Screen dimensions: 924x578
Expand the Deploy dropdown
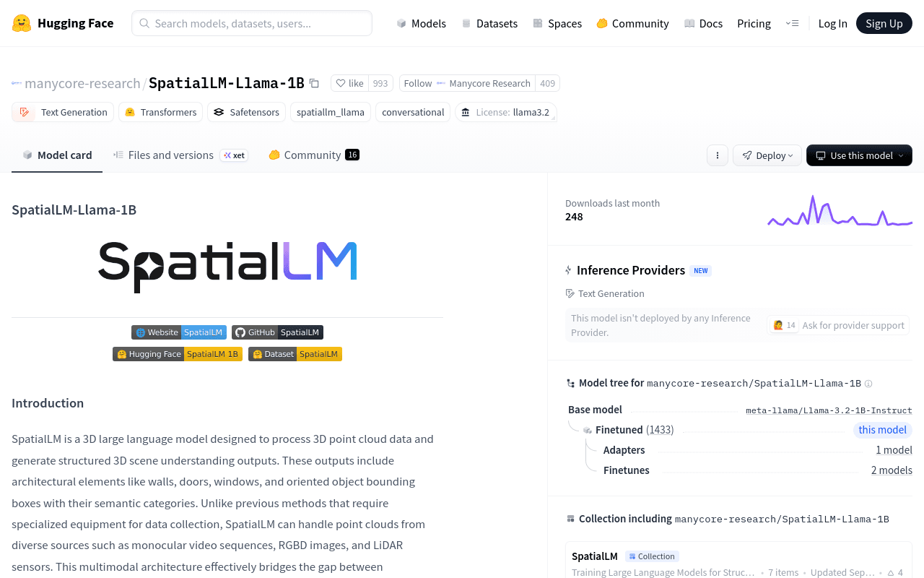point(767,155)
